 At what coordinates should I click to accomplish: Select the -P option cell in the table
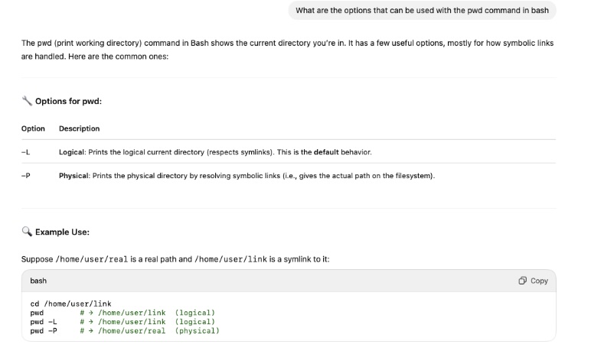click(x=25, y=176)
